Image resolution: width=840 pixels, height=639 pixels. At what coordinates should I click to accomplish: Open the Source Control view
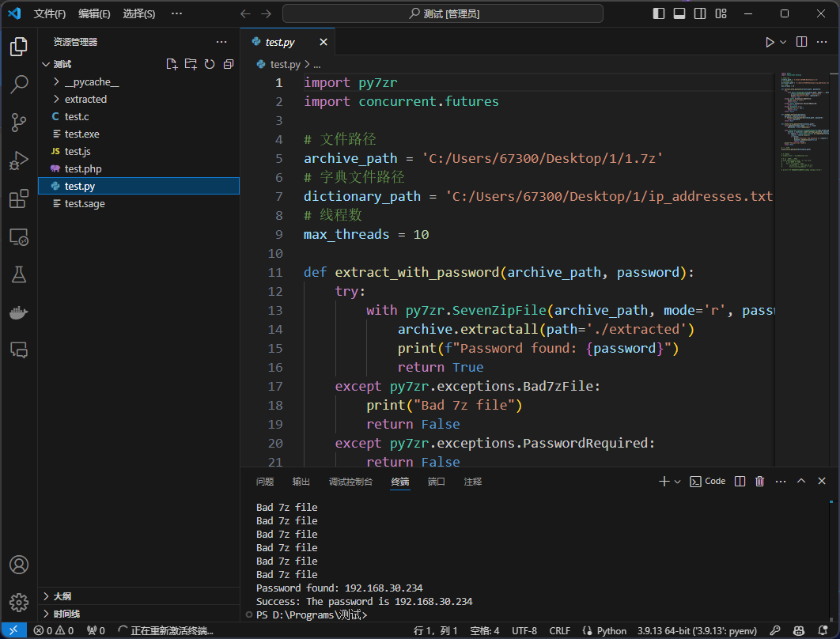[x=19, y=123]
